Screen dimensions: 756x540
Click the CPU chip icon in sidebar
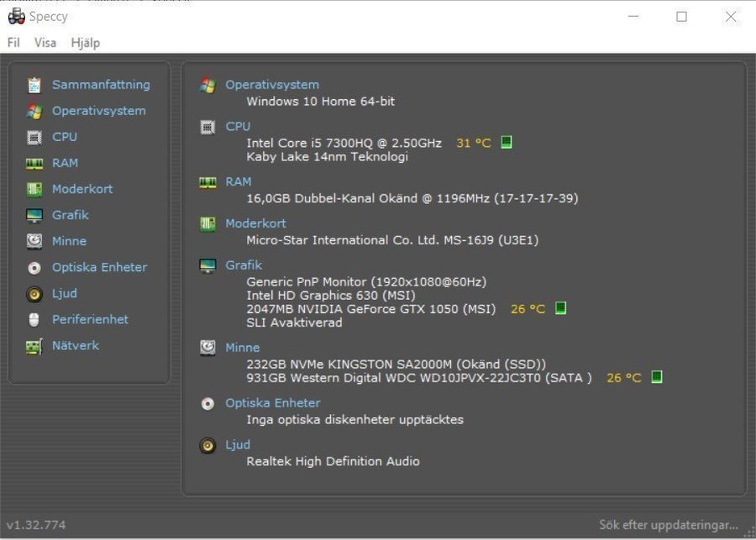34,137
